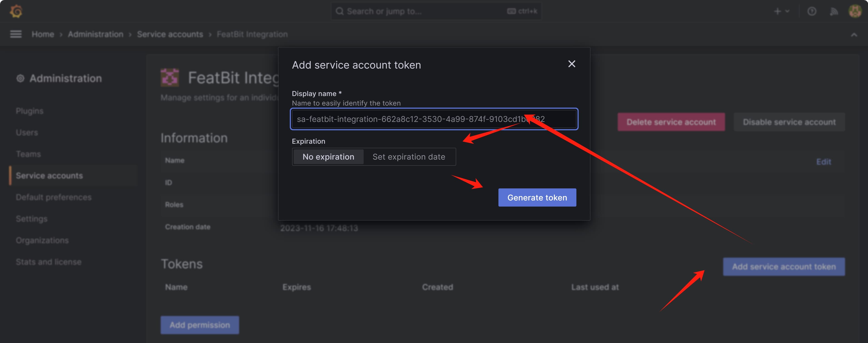Open the news RSS feed icon
This screenshot has height=343, width=868.
click(834, 11)
